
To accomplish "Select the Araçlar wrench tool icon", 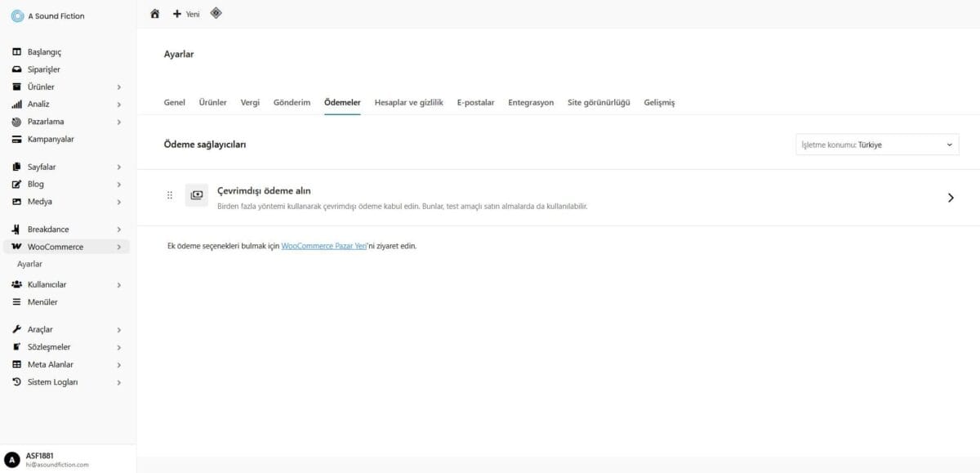I will 16,329.
